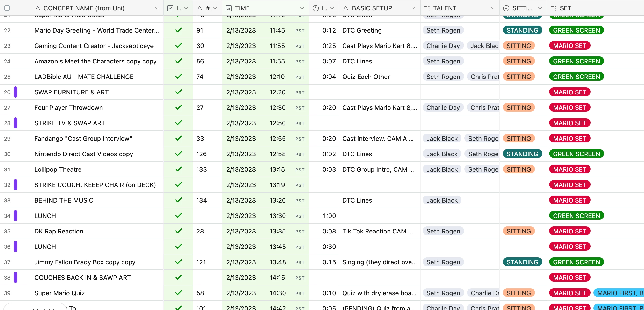
Task: Uncheck the checkmark for LUNCH row 34
Action: (x=178, y=216)
